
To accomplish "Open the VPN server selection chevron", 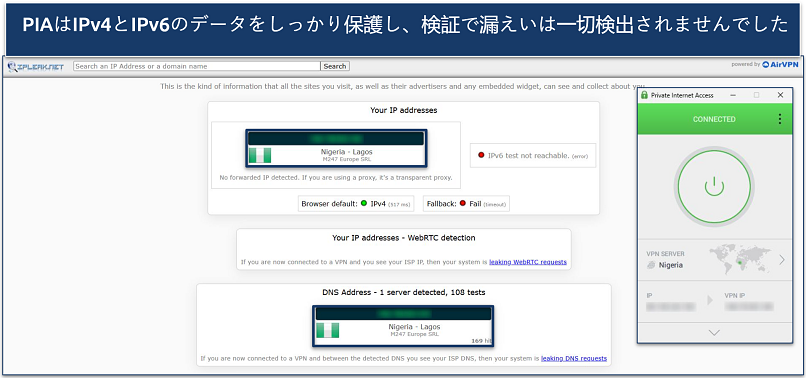I will coord(782,260).
